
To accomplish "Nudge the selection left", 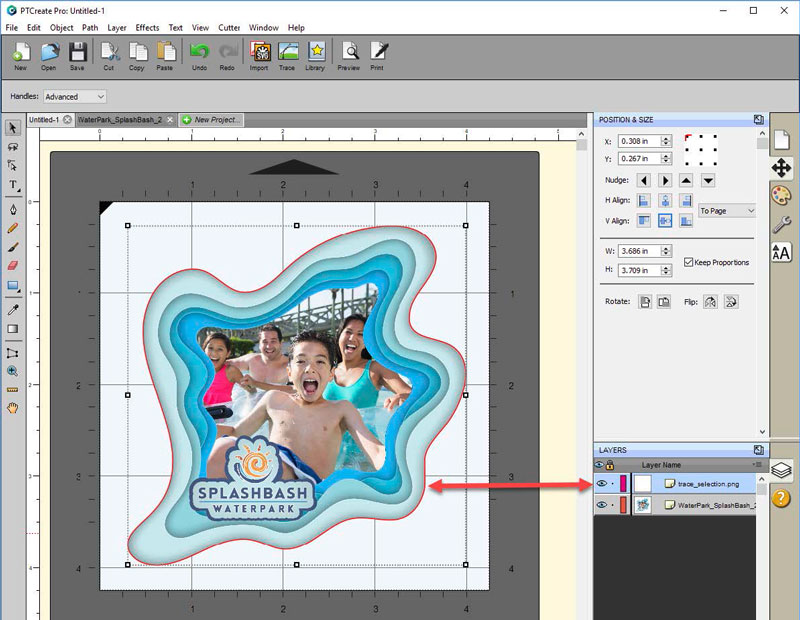I will (x=644, y=180).
